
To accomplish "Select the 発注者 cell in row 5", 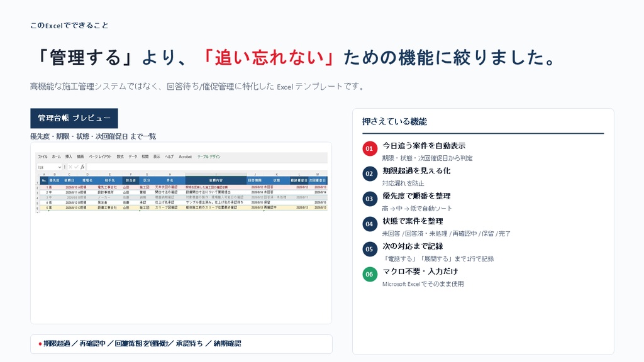I will tap(109, 203).
